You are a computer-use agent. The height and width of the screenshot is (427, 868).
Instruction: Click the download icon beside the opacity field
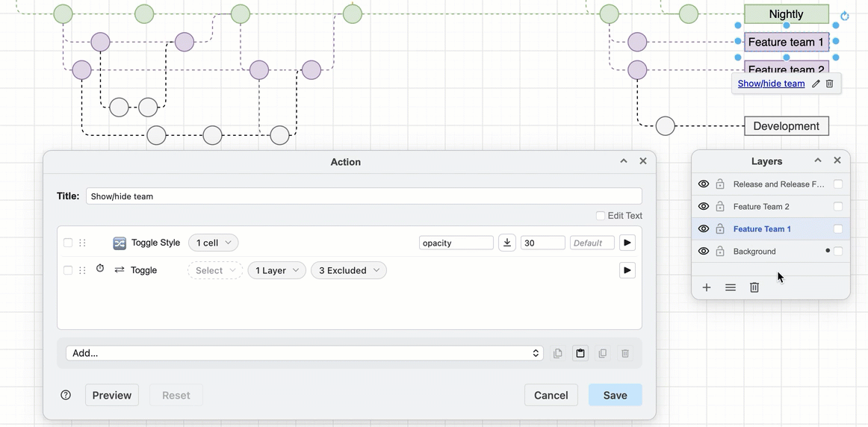click(506, 243)
